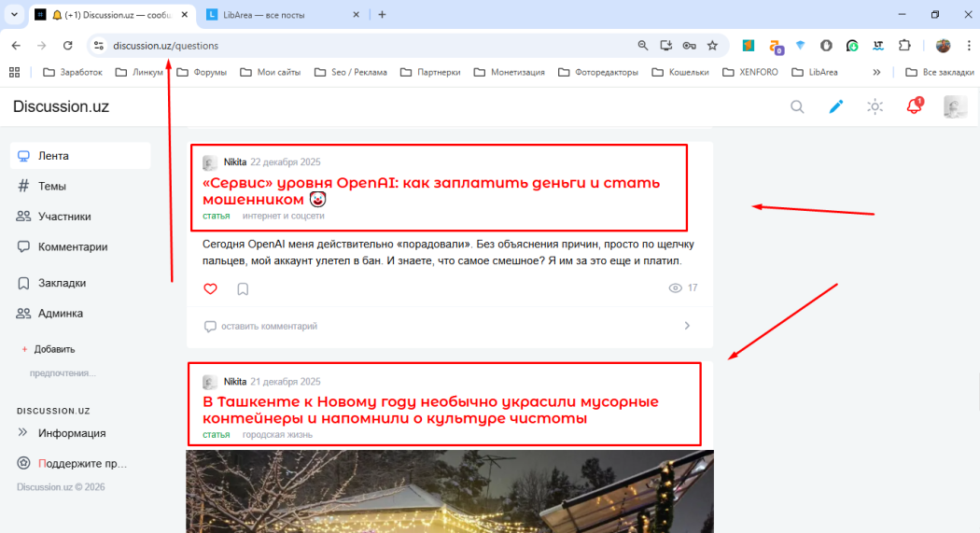Bookmark the OpenAI post
980x533 pixels.
tap(243, 288)
